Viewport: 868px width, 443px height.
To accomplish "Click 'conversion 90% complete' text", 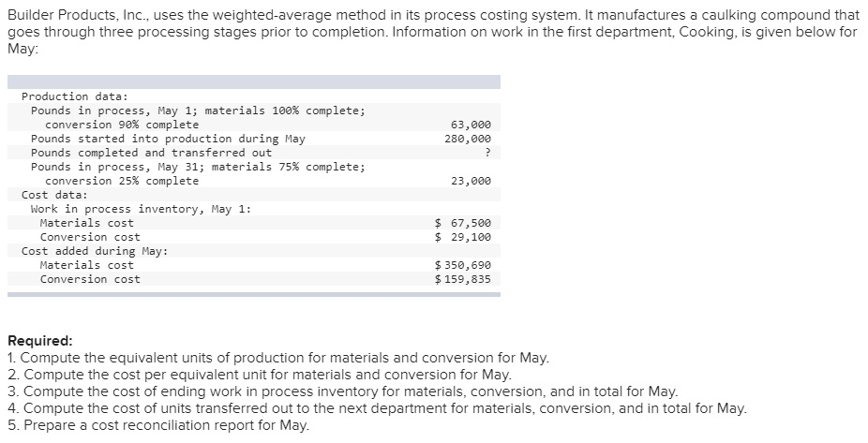I will (x=122, y=125).
